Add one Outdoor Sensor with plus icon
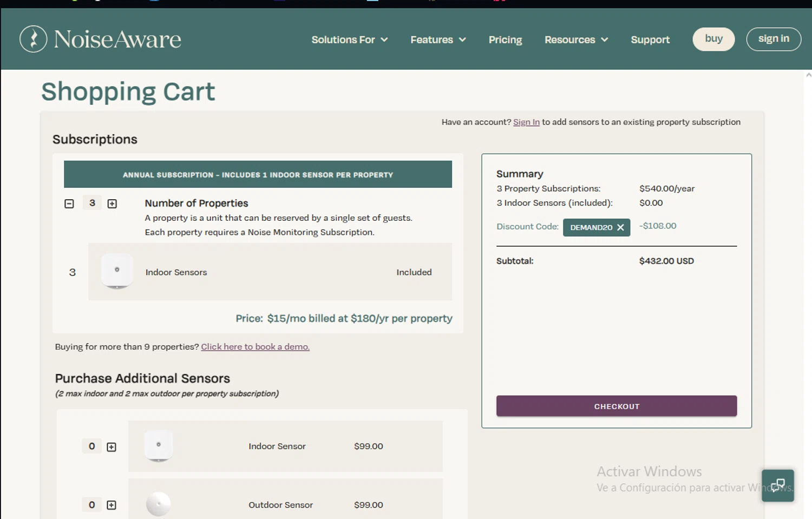Image resolution: width=812 pixels, height=519 pixels. point(112,505)
